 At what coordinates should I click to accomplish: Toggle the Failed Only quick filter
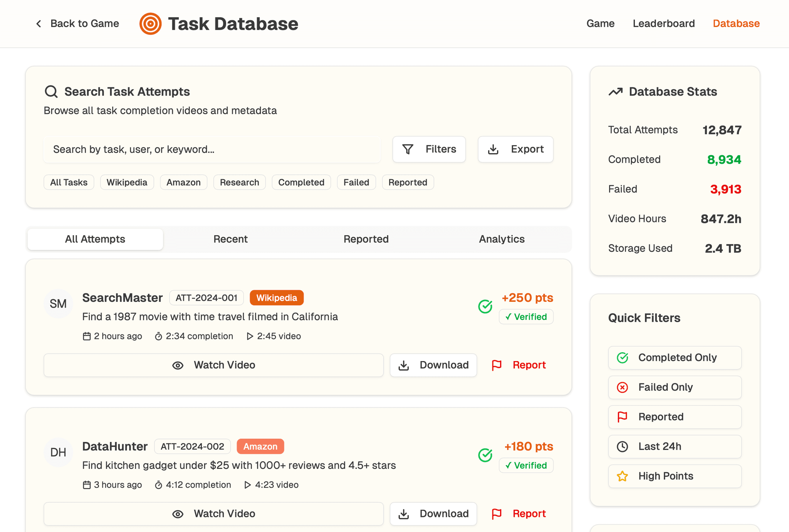675,387
